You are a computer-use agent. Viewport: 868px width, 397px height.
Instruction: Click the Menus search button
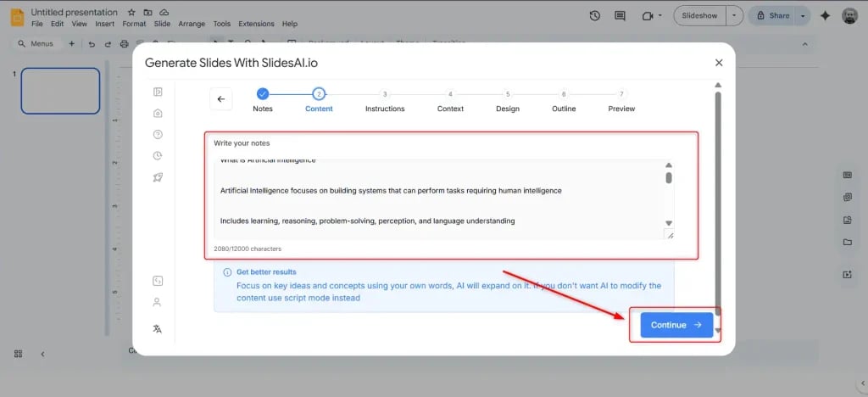[36, 44]
